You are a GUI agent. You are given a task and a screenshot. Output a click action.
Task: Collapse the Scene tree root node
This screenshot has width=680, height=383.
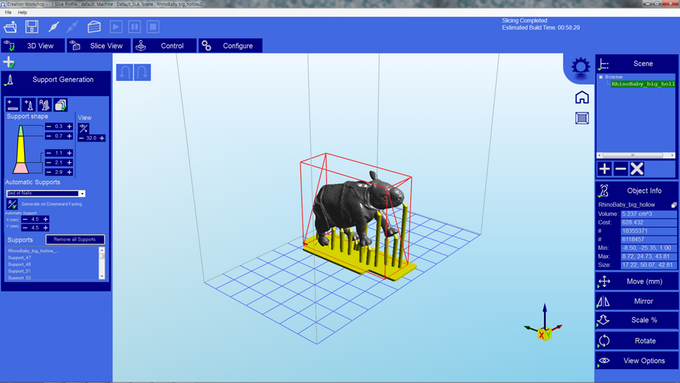pos(601,77)
